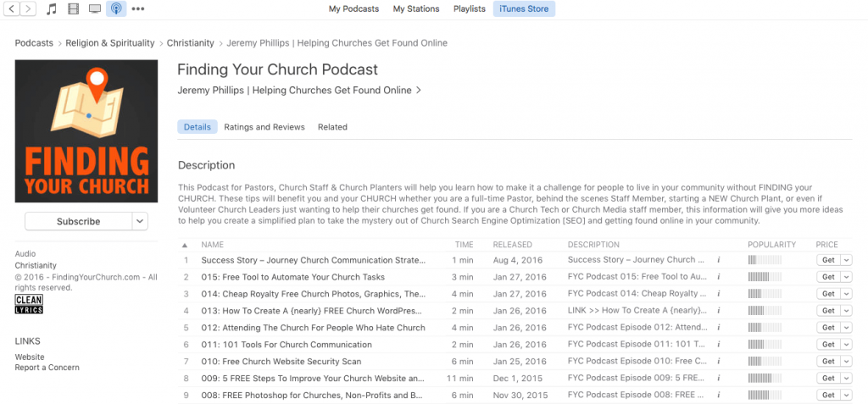The image size is (868, 404).
Task: Go to Religion & Spirituality breadcrumb
Action: point(110,42)
